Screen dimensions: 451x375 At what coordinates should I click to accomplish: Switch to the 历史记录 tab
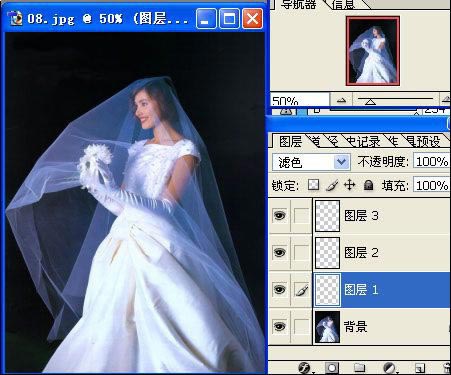[363, 142]
